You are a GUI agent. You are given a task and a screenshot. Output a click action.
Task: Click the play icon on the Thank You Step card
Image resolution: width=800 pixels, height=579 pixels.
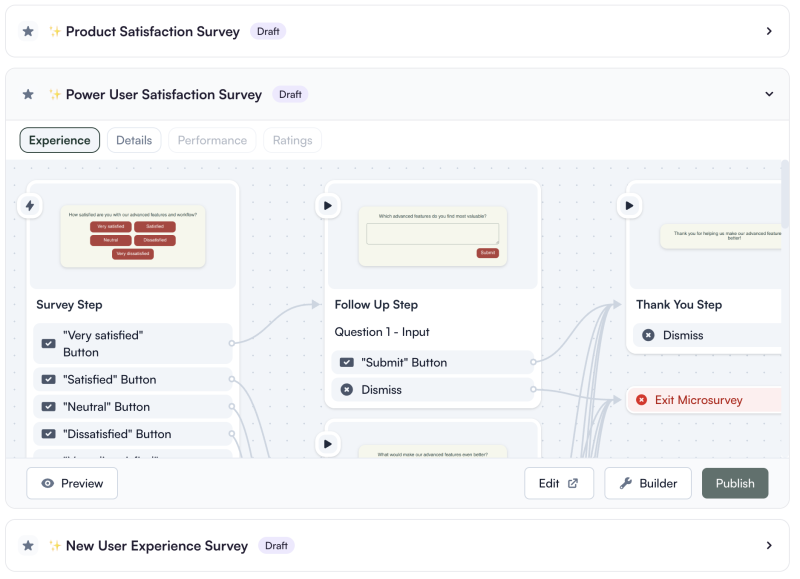click(x=629, y=205)
